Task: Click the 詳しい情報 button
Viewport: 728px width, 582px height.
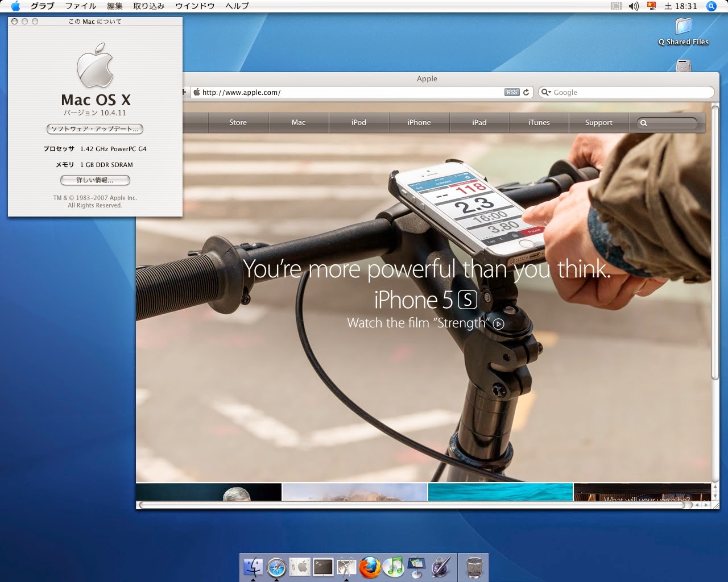Action: tap(95, 180)
